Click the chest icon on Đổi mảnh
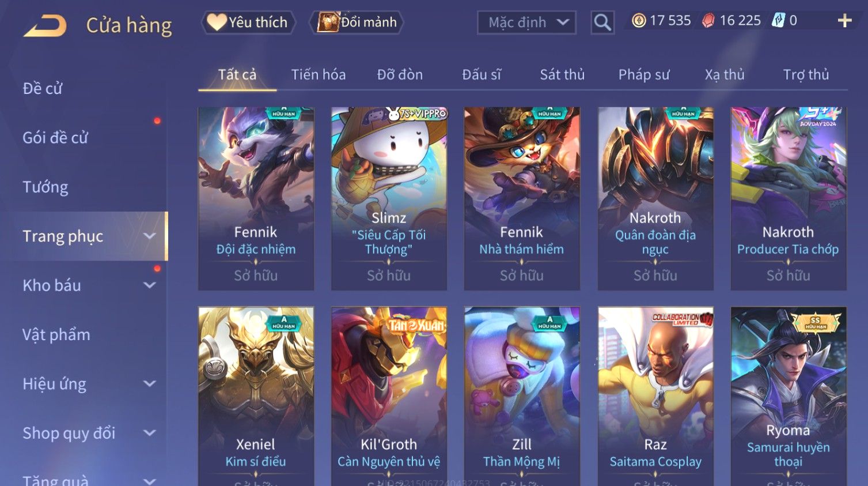 point(328,22)
